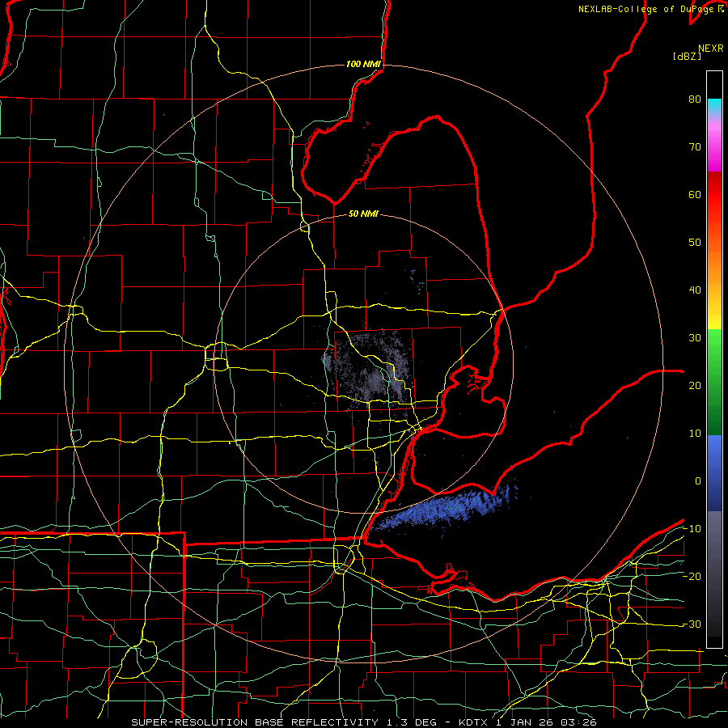Click the 70 value on the dBZ scale
Image resolution: width=728 pixels, height=728 pixels.
click(695, 146)
